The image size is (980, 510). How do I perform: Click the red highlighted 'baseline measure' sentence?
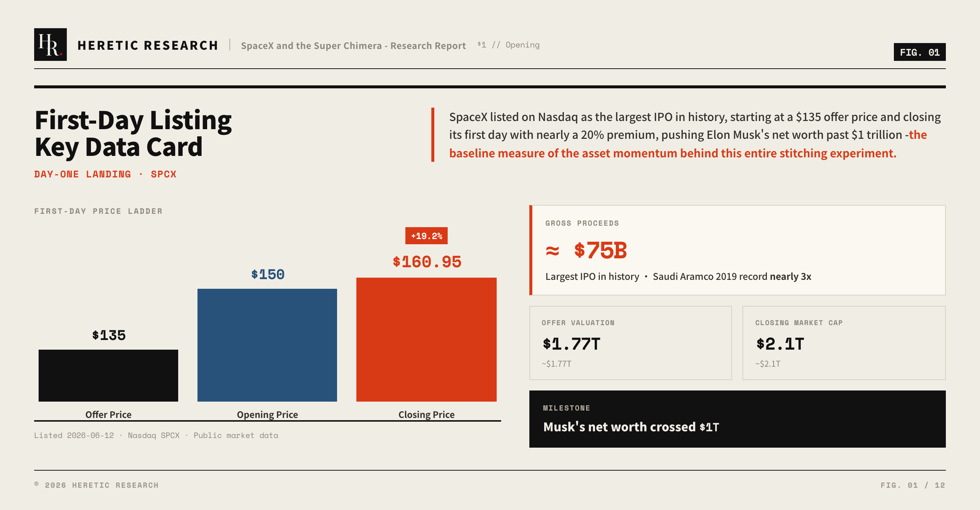(x=673, y=153)
